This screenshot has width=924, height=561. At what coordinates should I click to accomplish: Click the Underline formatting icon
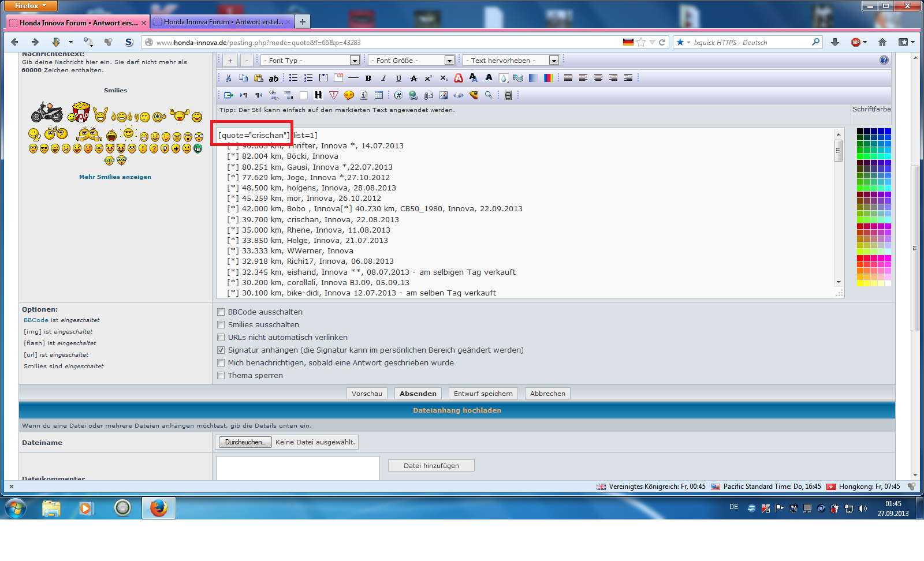[398, 78]
